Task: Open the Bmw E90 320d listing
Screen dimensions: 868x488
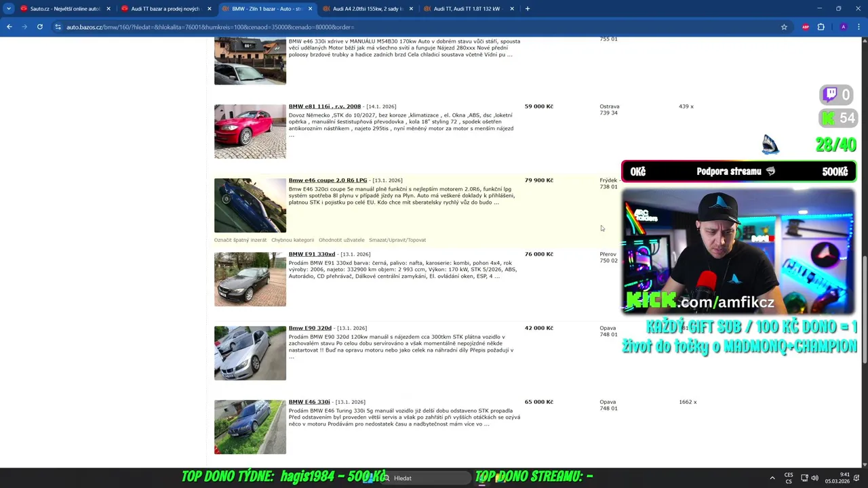Action: pos(310,328)
